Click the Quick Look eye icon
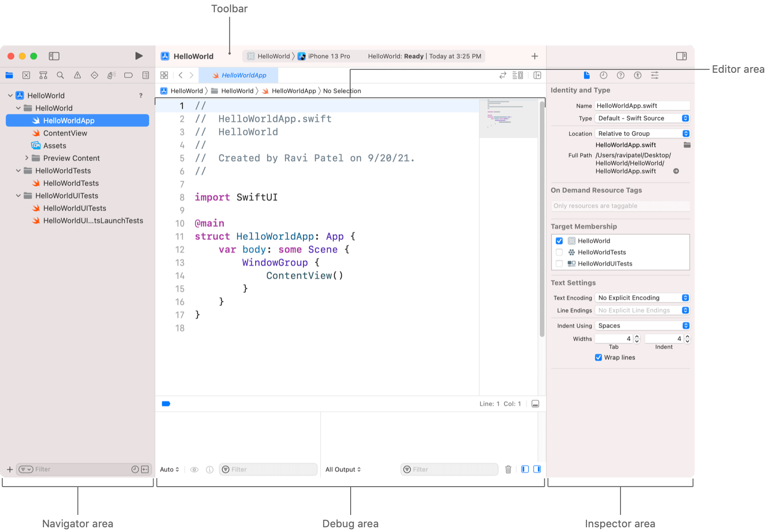 [x=194, y=470]
